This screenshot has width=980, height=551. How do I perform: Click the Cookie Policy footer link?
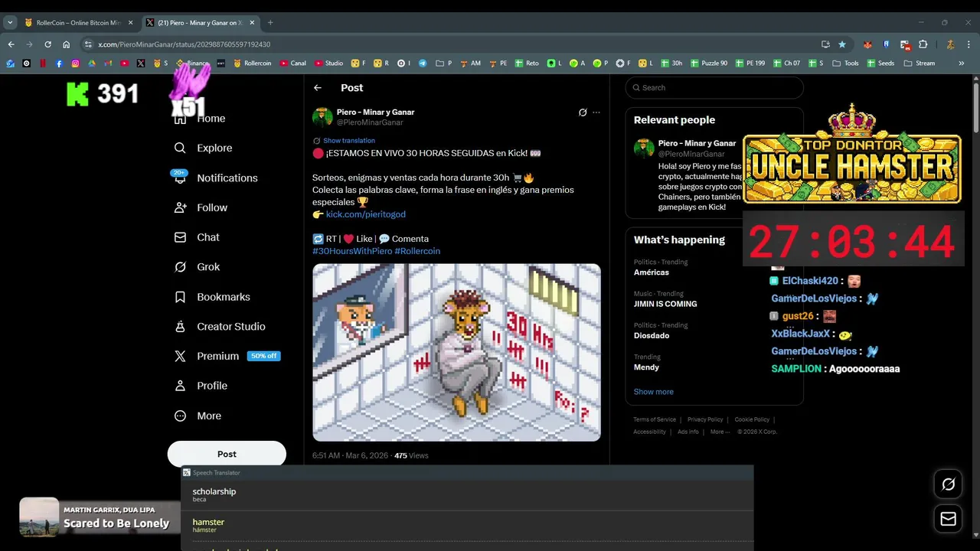coord(752,419)
